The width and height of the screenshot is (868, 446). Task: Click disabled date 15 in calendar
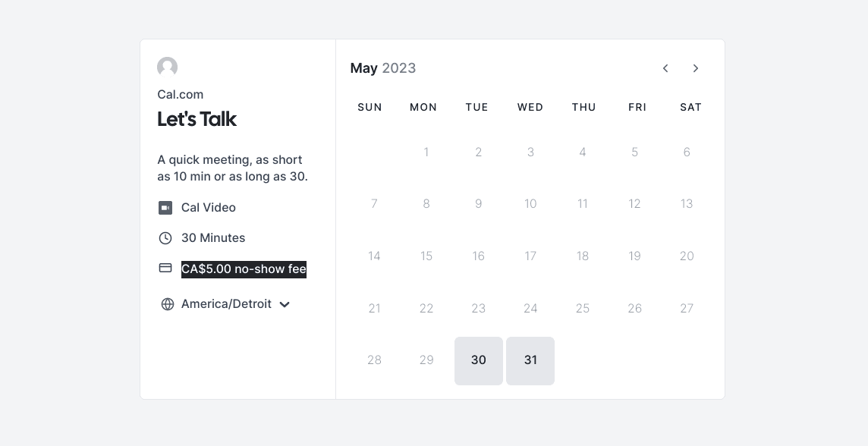click(426, 256)
